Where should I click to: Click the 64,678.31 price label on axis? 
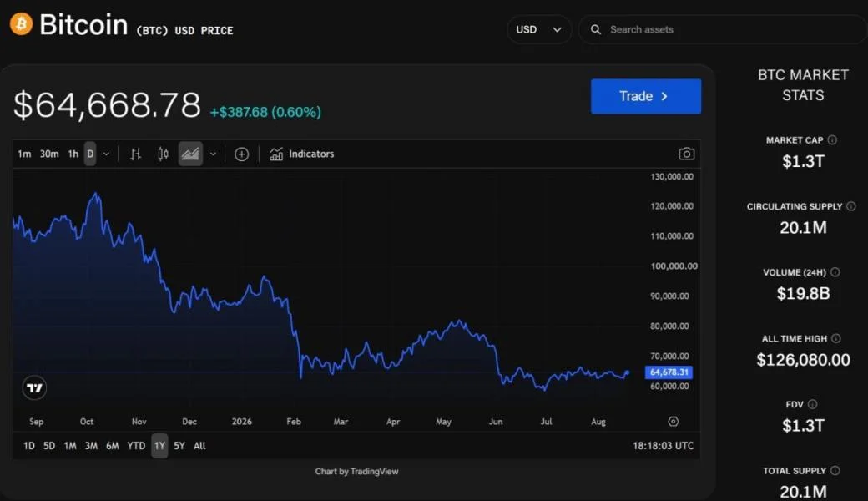(669, 372)
